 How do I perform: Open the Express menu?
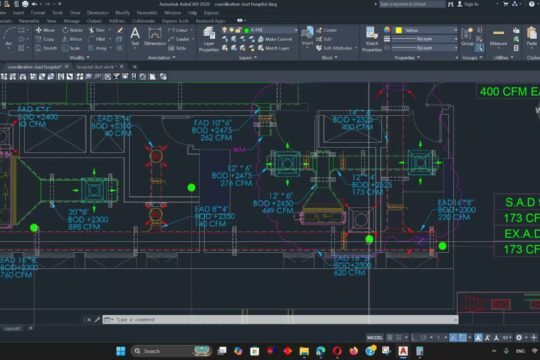tap(211, 13)
